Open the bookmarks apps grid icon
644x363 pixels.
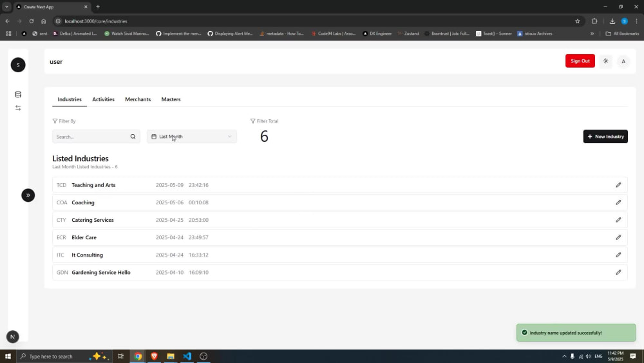8,34
